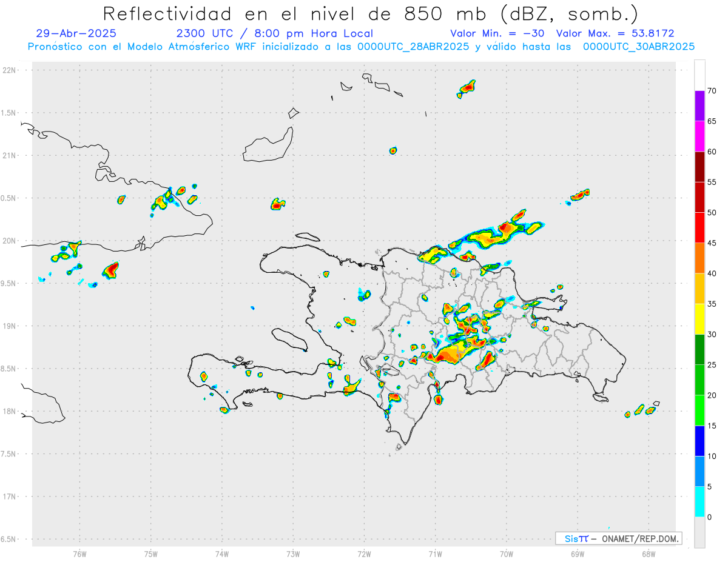Click the colorbar value '0'
Viewport: 728px width, 562px height.
[x=709, y=517]
